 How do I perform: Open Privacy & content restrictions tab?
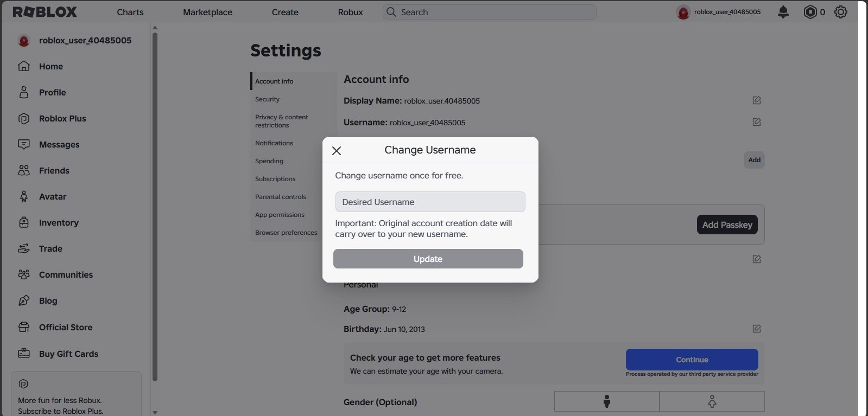tap(293, 121)
